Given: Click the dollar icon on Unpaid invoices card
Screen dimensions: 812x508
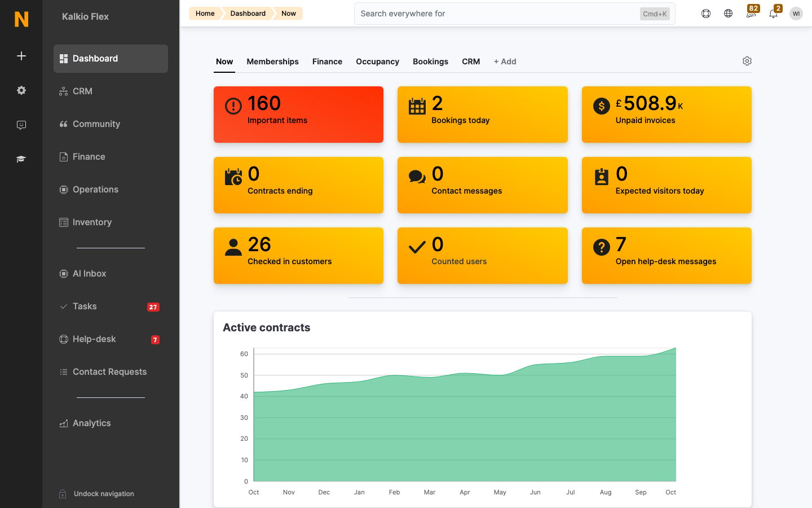Looking at the screenshot, I should (602, 106).
